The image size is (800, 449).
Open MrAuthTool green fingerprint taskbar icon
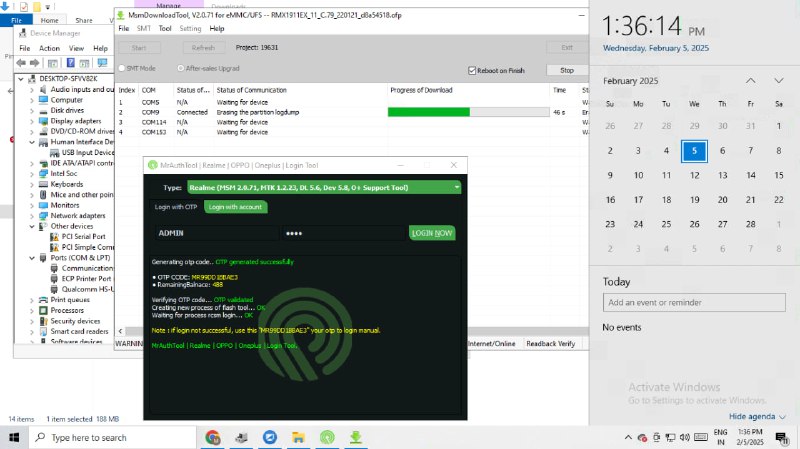[x=327, y=437]
